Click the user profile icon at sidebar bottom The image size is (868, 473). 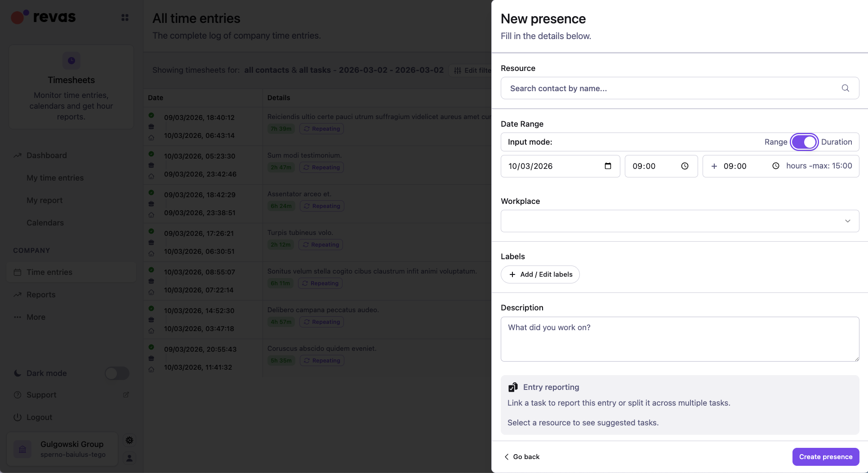[129, 458]
